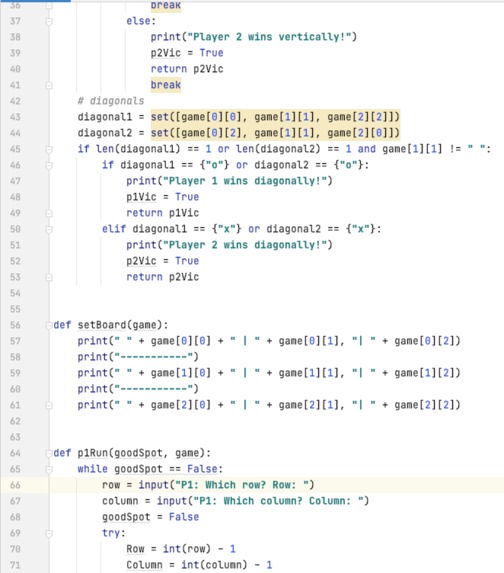Click 'return p2Vic' on line 53
Viewport: 504px width, 573px height.
[163, 277]
